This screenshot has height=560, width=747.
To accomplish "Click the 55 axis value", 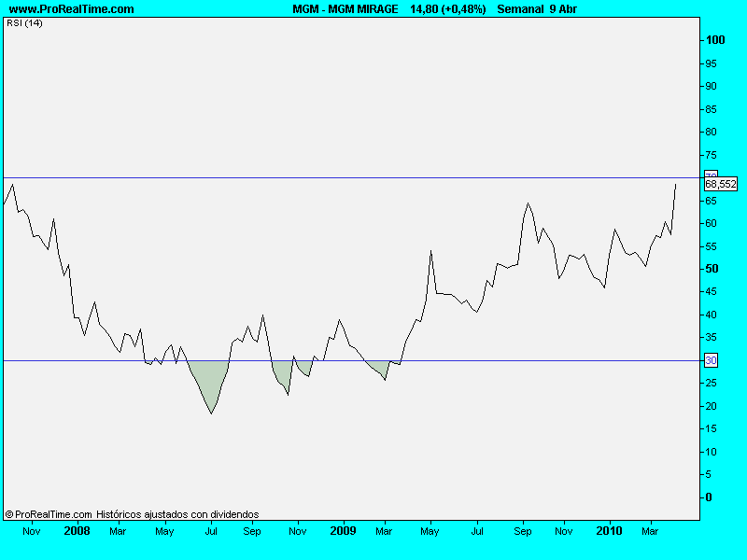I will (x=711, y=246).
